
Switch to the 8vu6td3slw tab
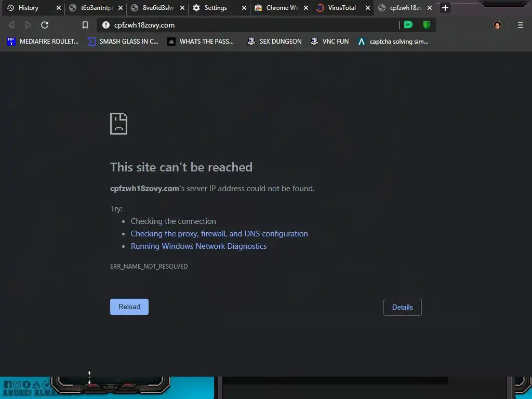[x=158, y=8]
